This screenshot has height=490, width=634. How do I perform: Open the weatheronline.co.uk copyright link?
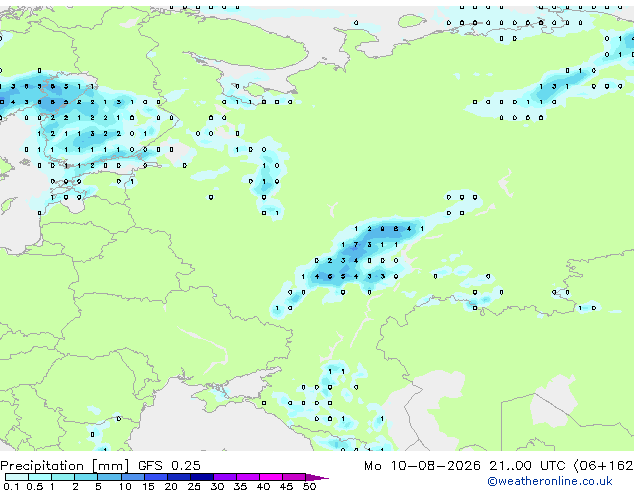[550, 481]
